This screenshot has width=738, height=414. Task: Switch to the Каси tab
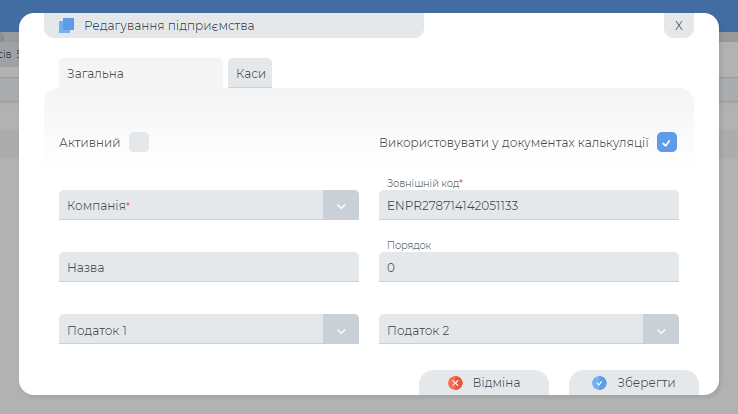click(250, 74)
